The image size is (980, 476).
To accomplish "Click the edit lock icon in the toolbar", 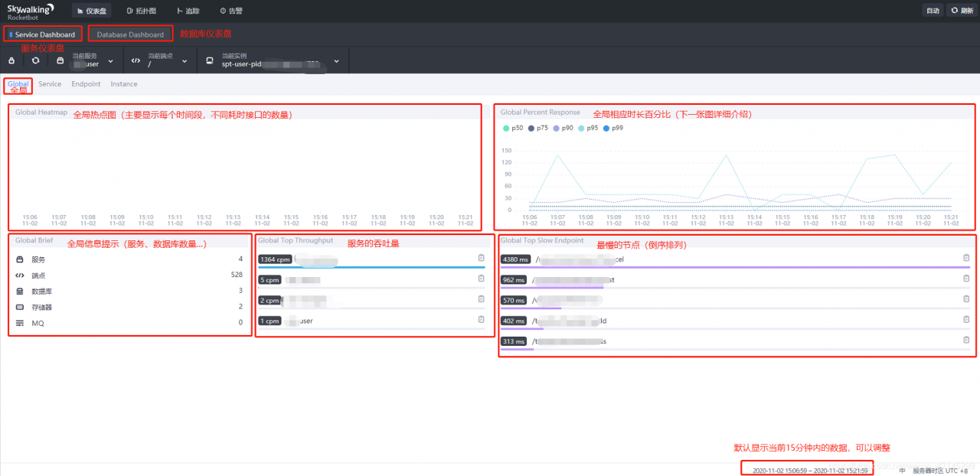I will pyautogui.click(x=12, y=60).
